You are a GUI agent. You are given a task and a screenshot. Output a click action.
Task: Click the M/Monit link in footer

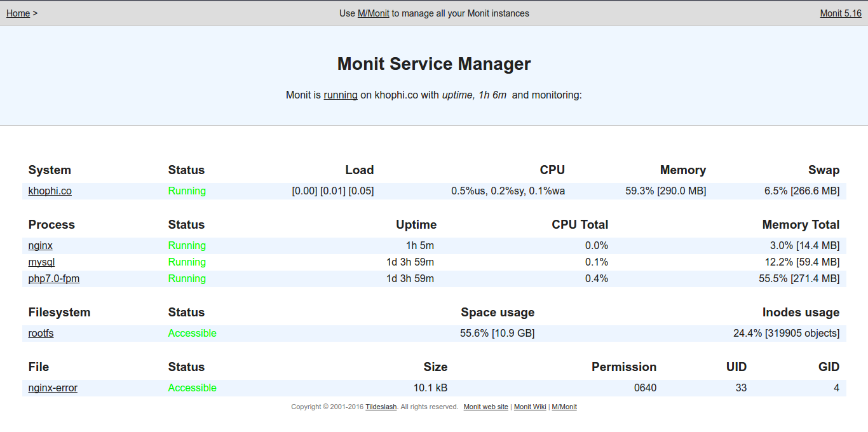tap(564, 407)
